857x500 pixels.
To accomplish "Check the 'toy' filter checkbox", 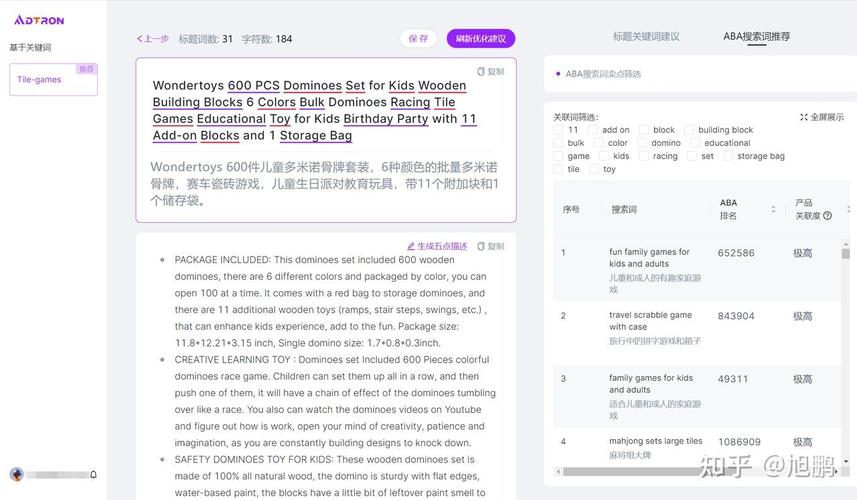I will click(x=594, y=169).
